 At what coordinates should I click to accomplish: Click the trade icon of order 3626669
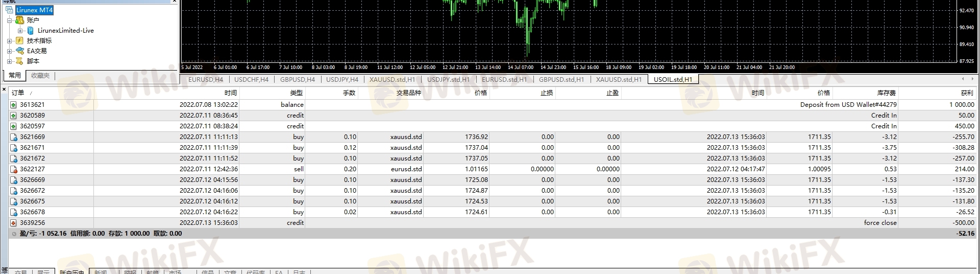coord(14,180)
